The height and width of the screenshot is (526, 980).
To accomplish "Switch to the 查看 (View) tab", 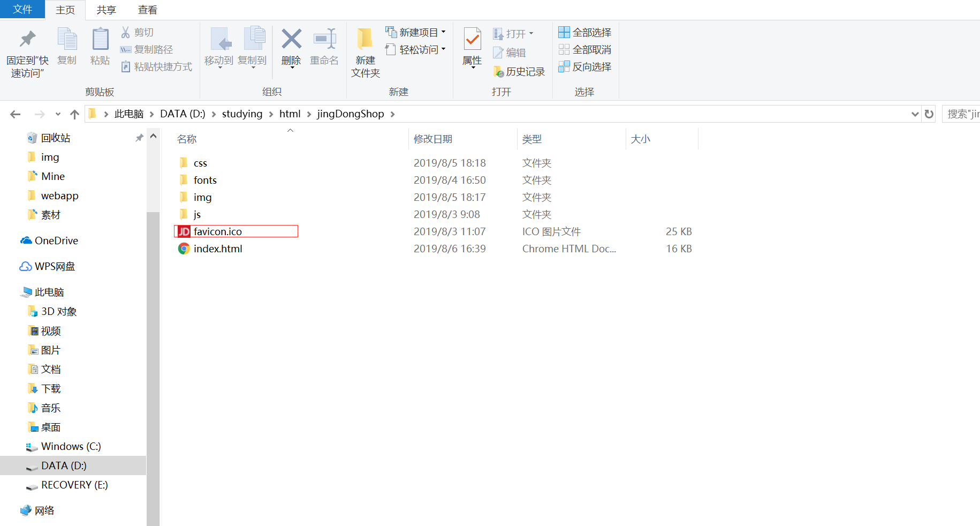I will [x=147, y=10].
